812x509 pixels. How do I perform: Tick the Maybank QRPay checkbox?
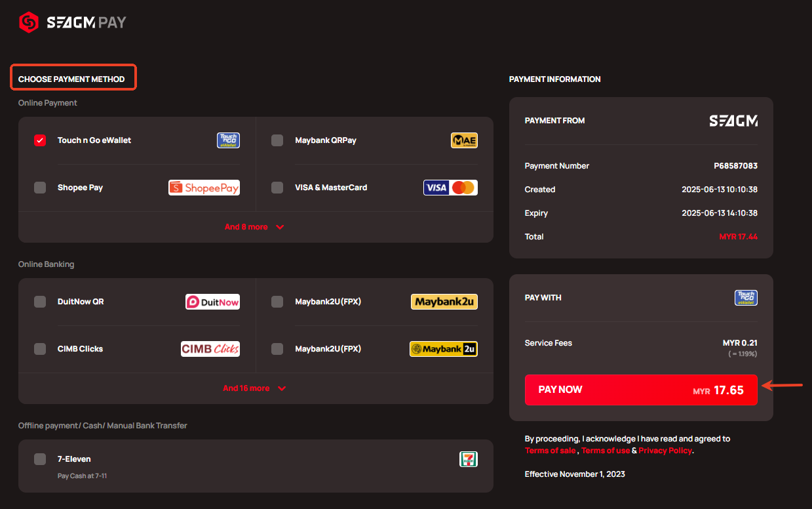[x=277, y=140]
